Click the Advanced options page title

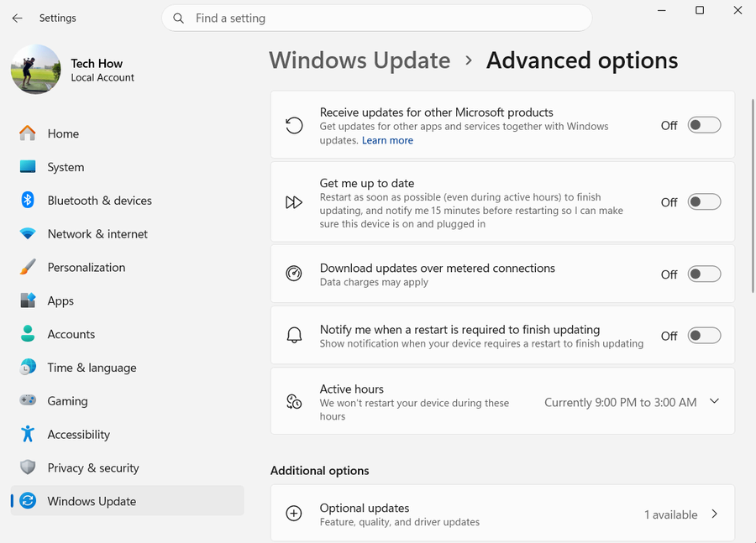point(582,60)
